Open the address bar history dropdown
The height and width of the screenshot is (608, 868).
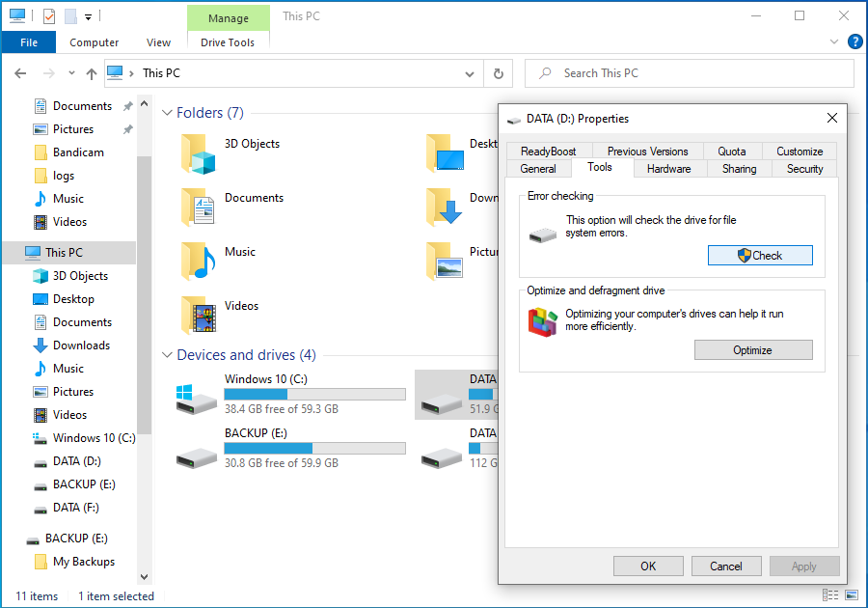click(x=469, y=73)
